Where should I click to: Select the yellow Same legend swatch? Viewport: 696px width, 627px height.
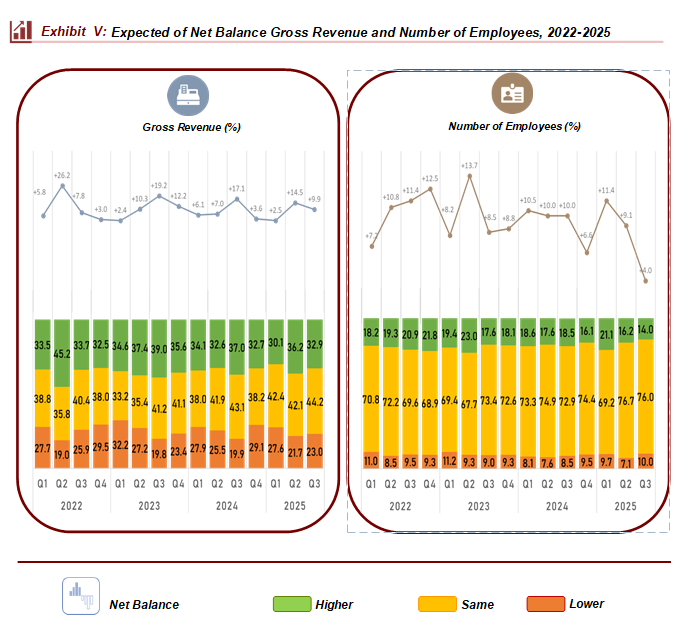point(437,604)
